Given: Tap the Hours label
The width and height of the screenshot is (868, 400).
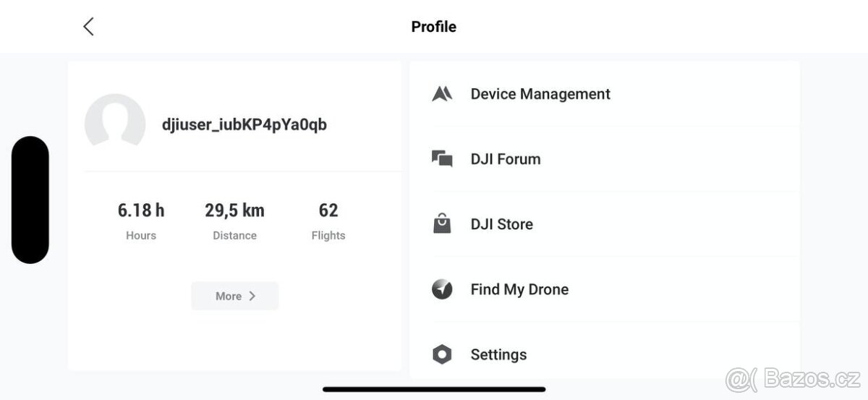Looking at the screenshot, I should 141,235.
